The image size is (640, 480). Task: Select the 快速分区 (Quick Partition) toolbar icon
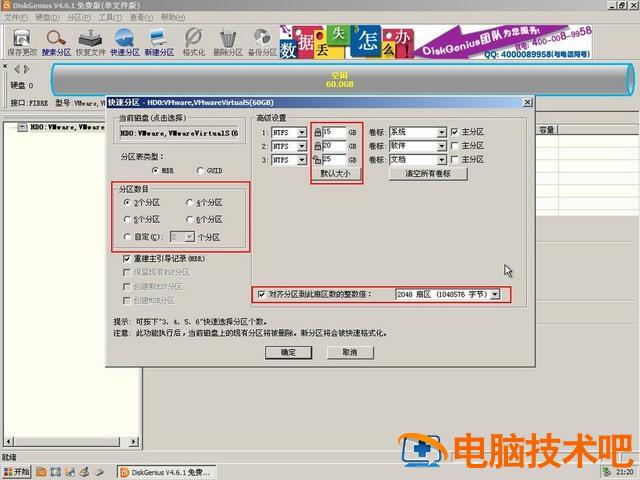[x=126, y=40]
